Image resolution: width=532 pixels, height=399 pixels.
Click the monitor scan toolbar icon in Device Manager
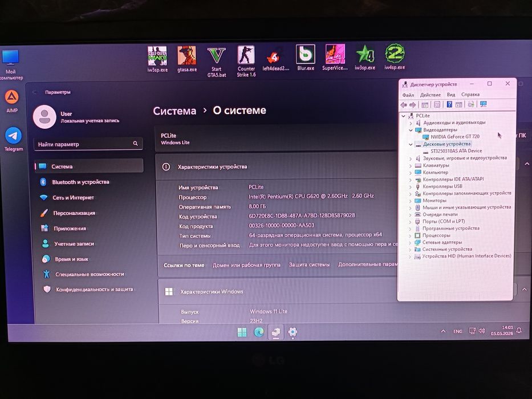[x=483, y=104]
